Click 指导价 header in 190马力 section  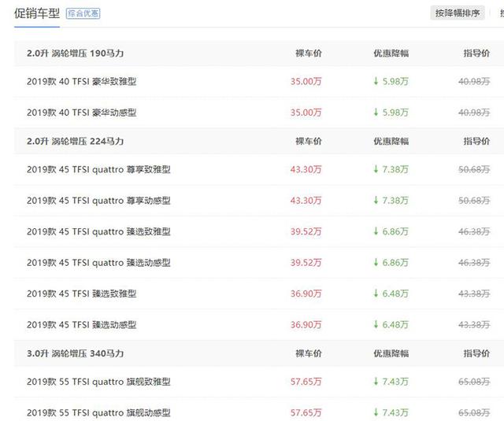coord(476,54)
